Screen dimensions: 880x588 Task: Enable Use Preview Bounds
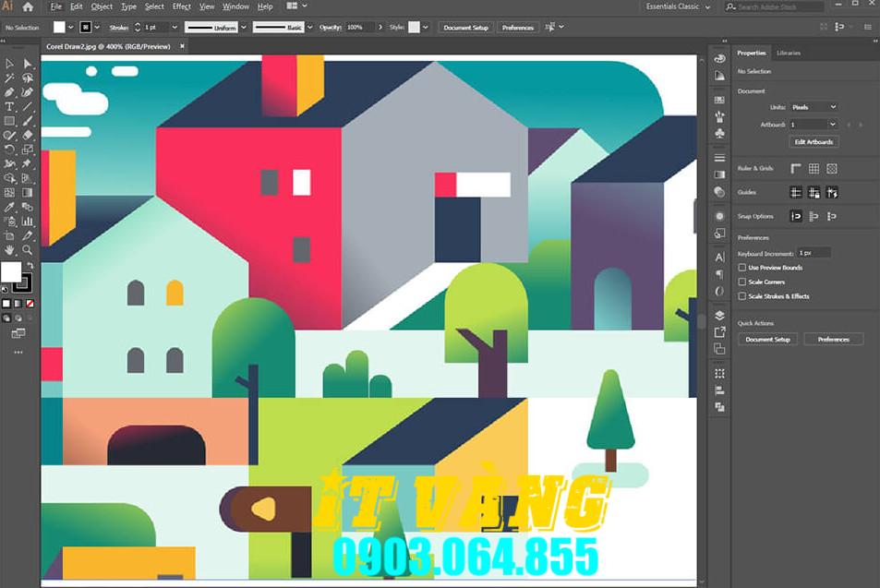pyautogui.click(x=741, y=268)
